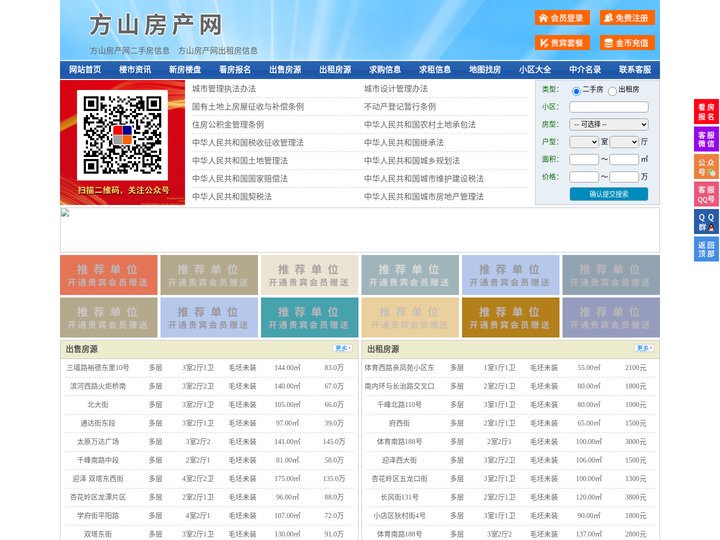Open rental listing 千峰北路110号
The height and width of the screenshot is (540, 720).
[x=399, y=405]
